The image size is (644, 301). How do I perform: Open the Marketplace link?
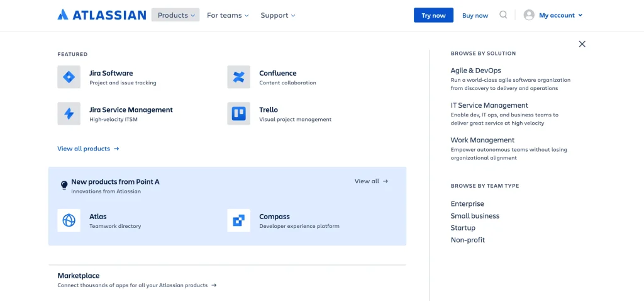pos(79,276)
